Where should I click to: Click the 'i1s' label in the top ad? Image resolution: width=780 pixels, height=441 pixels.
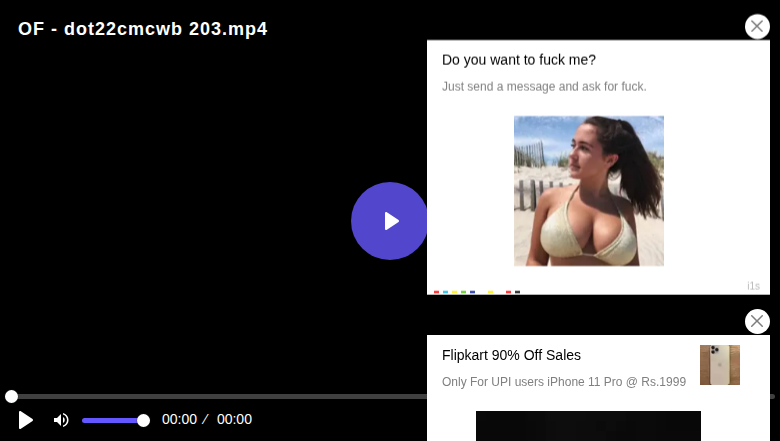tap(753, 286)
